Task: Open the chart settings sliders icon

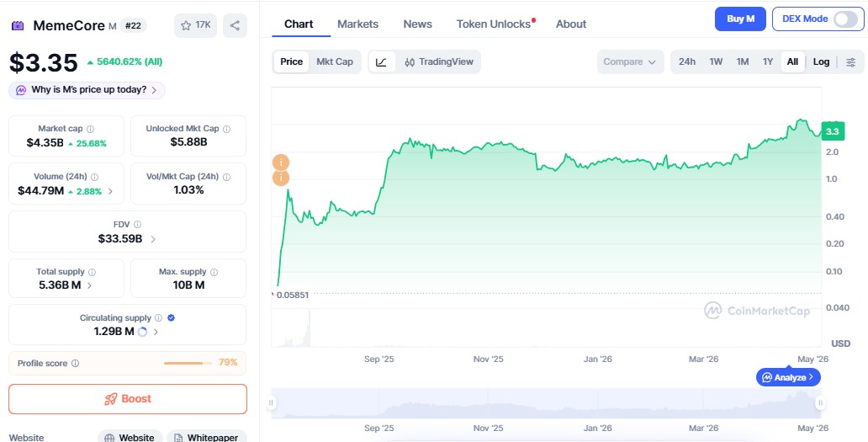Action: [851, 62]
